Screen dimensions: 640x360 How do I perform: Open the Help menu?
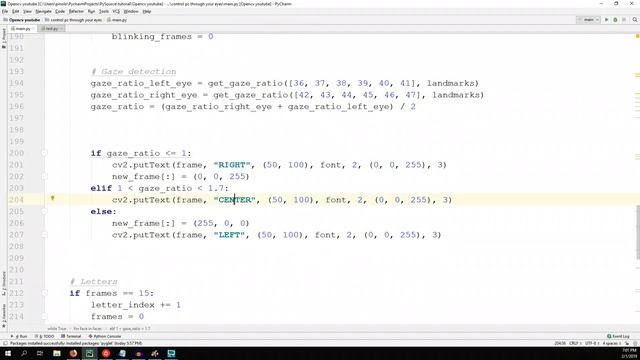[x=147, y=11]
